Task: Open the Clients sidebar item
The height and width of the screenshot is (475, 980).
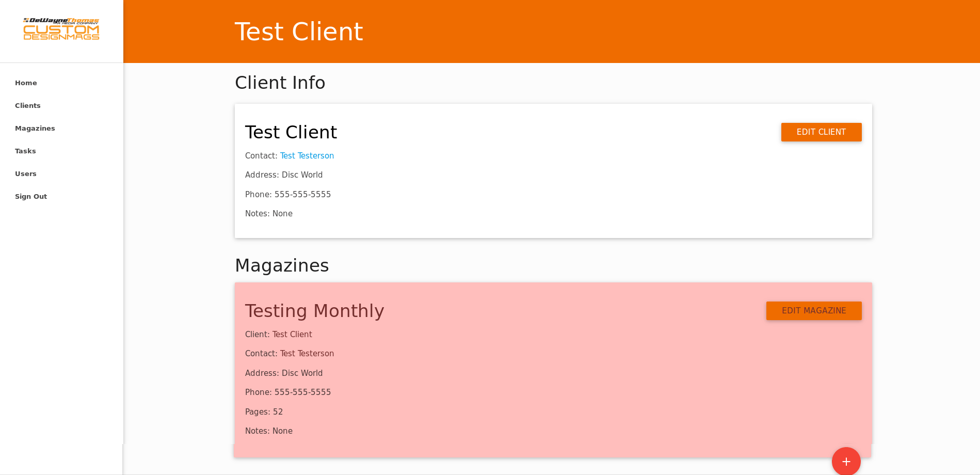Action: point(28,106)
